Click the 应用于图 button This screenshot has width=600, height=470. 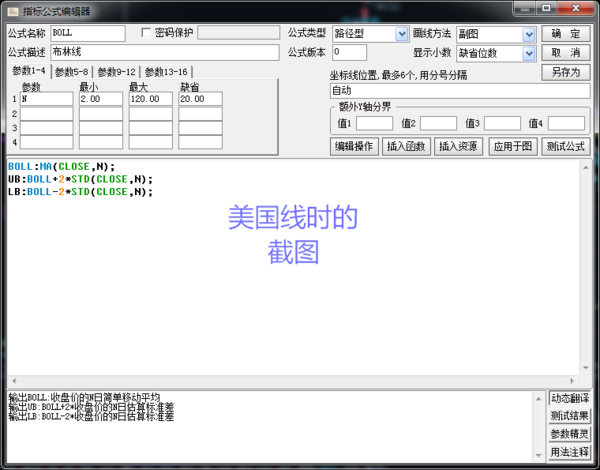[x=513, y=147]
